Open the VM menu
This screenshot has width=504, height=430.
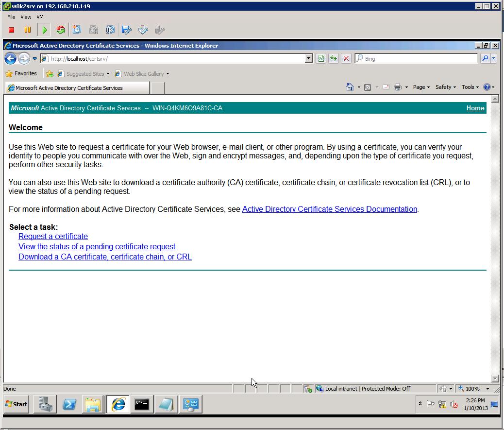pos(40,17)
